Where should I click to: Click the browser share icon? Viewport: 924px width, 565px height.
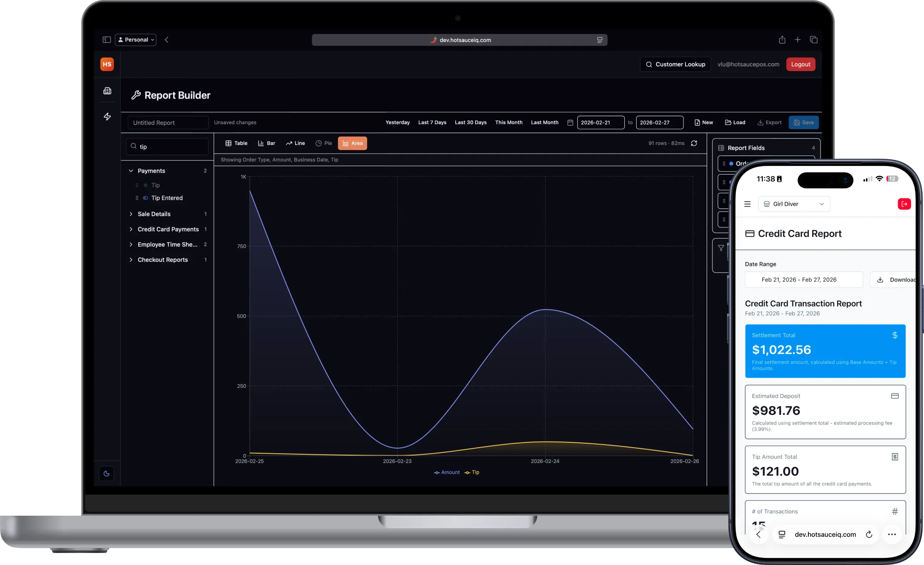(x=782, y=40)
